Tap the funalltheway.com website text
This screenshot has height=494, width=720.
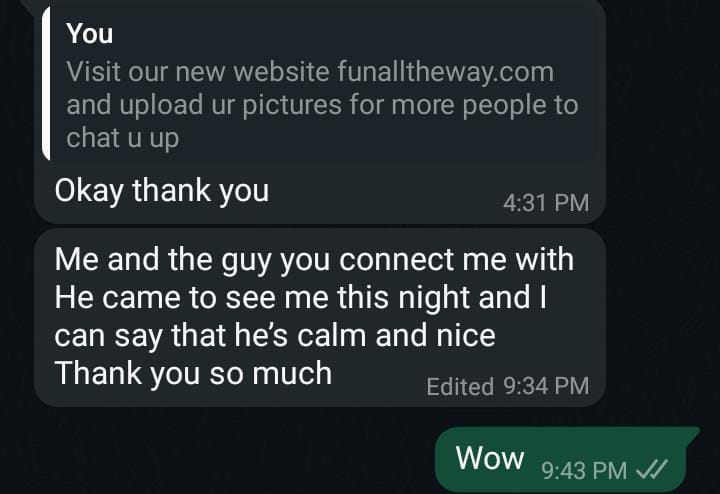coord(445,72)
